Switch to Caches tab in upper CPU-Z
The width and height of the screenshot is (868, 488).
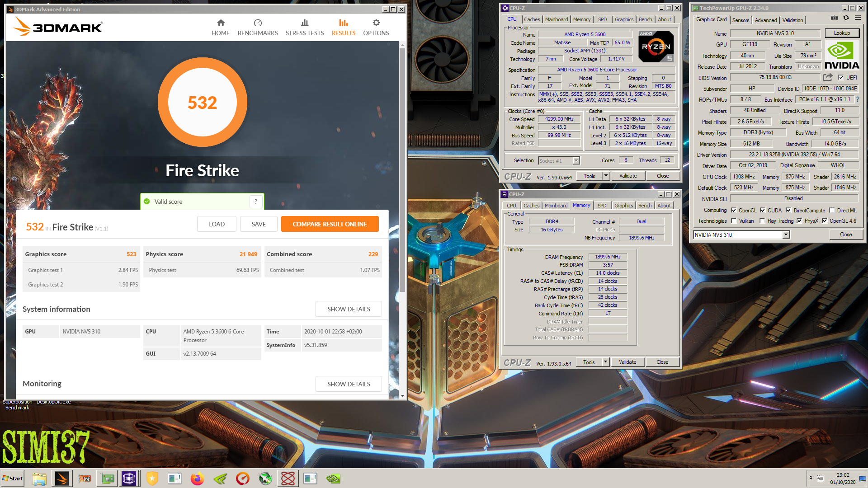pos(532,19)
